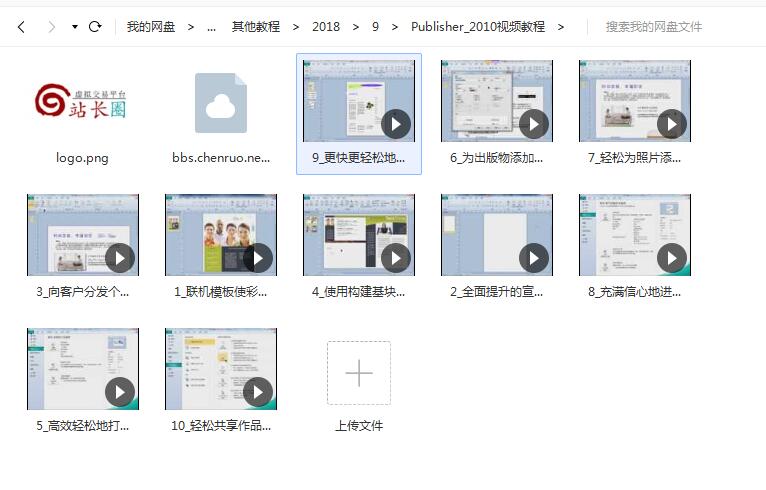Go forward with the right arrow button

51,27
